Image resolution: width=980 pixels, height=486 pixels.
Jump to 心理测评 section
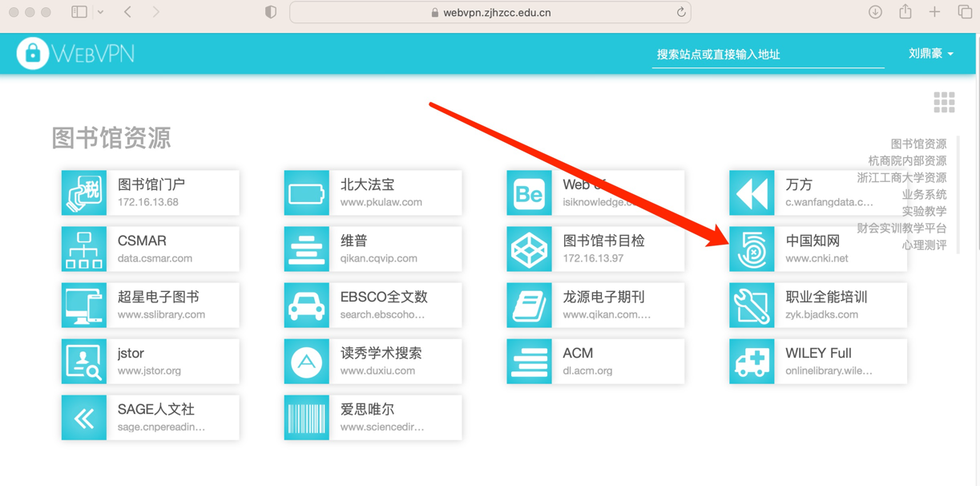click(924, 245)
